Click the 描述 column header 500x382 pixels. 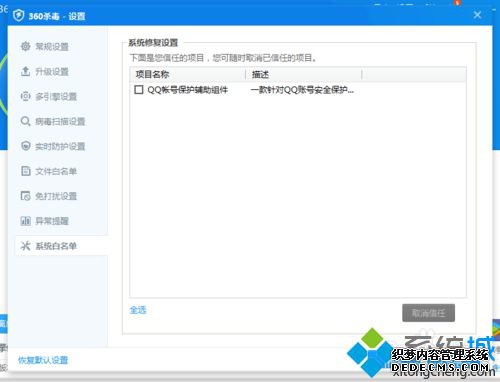pyautogui.click(x=303, y=74)
